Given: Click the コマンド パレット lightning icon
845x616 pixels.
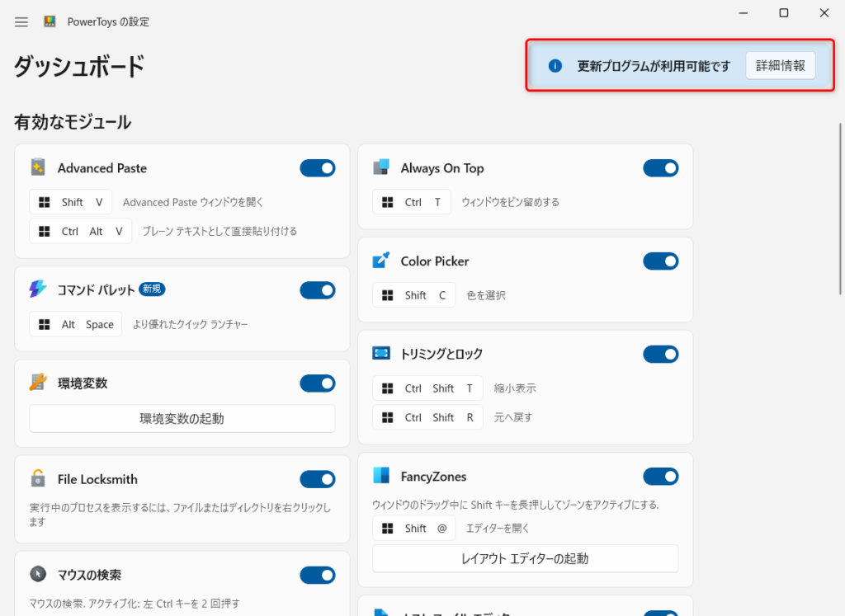Looking at the screenshot, I should pyautogui.click(x=38, y=289).
